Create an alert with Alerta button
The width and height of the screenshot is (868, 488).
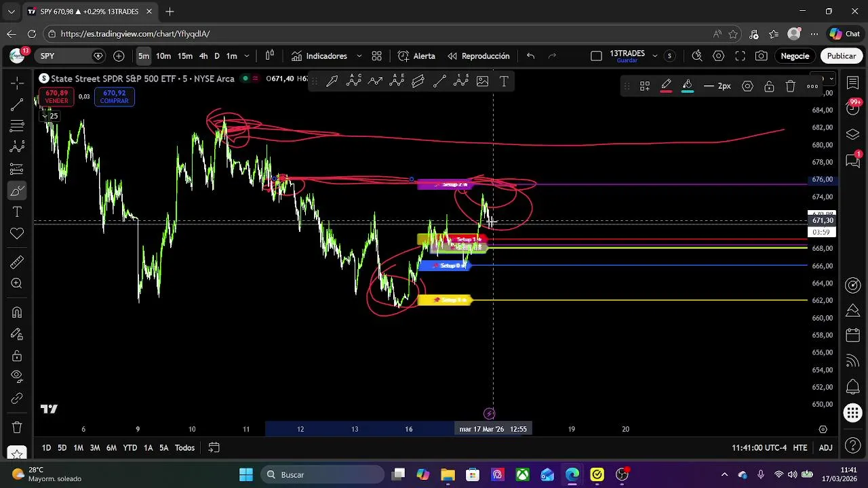tap(416, 56)
